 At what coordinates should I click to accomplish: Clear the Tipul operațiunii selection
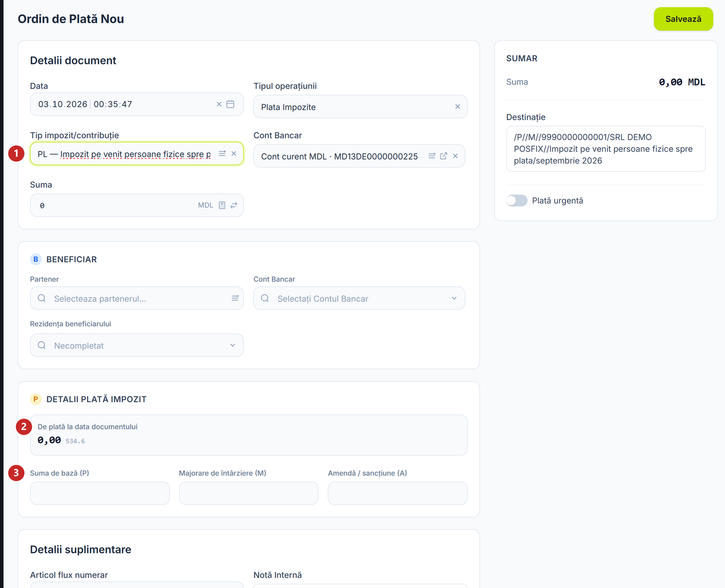[457, 106]
